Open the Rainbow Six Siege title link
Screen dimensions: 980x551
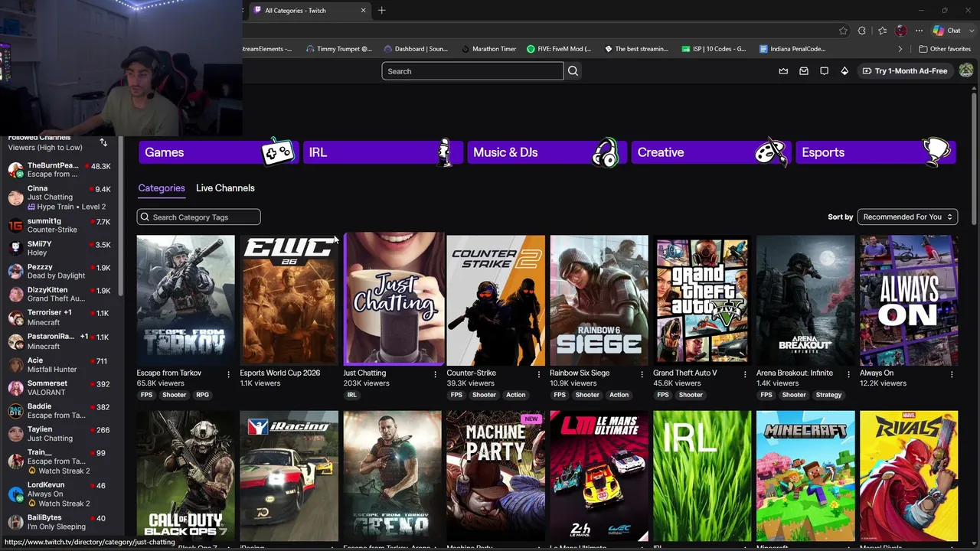[x=580, y=373]
